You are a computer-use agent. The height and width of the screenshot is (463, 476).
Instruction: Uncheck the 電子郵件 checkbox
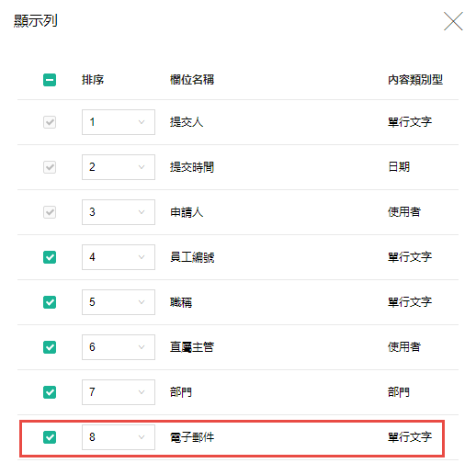pyautogui.click(x=50, y=437)
